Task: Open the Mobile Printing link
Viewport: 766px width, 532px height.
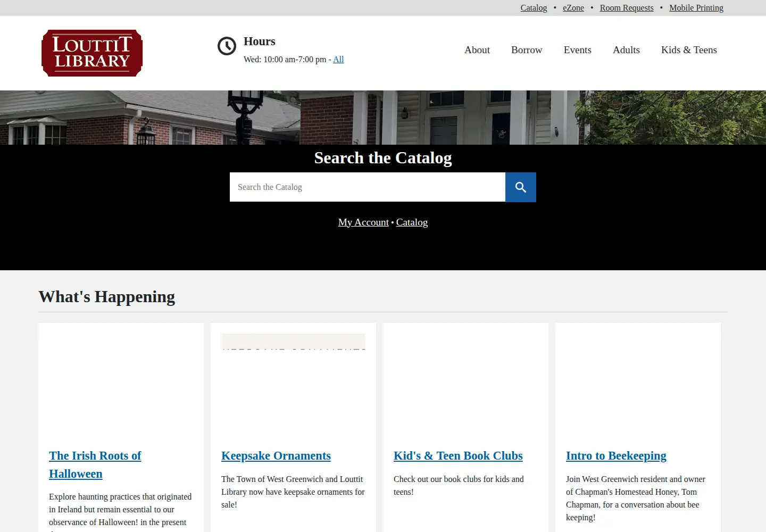Action: click(x=696, y=8)
